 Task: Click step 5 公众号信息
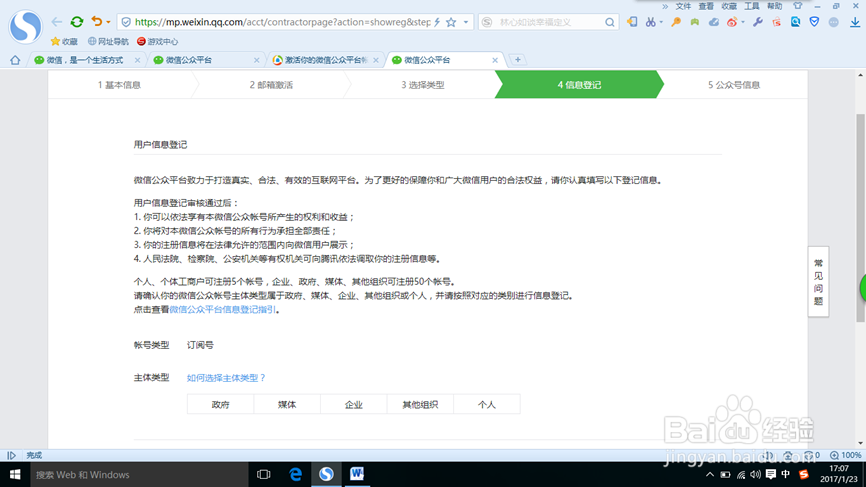point(734,84)
